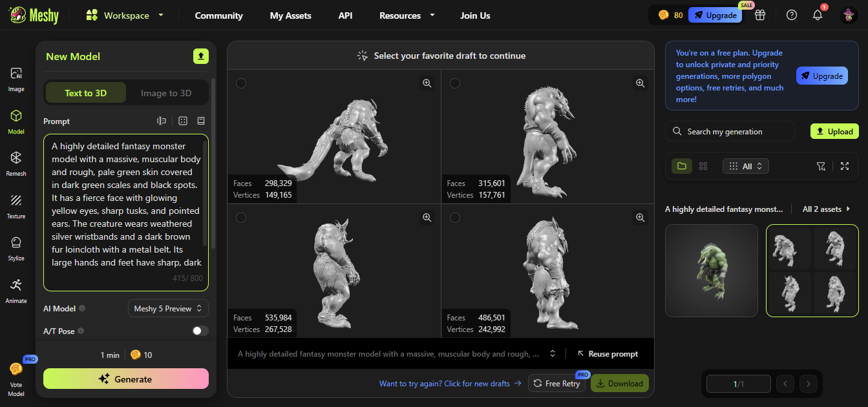Viewport: 868px width, 407px height.
Task: Open the Stylize panel in the sidebar
Action: pyautogui.click(x=16, y=247)
